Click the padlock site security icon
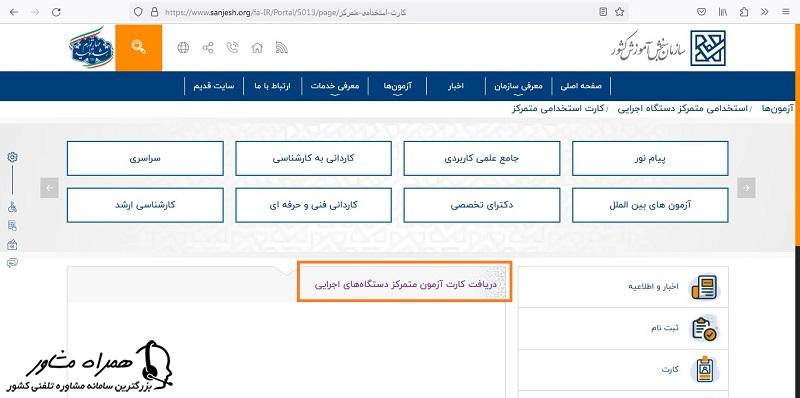This screenshot has width=800, height=398. coord(155,12)
